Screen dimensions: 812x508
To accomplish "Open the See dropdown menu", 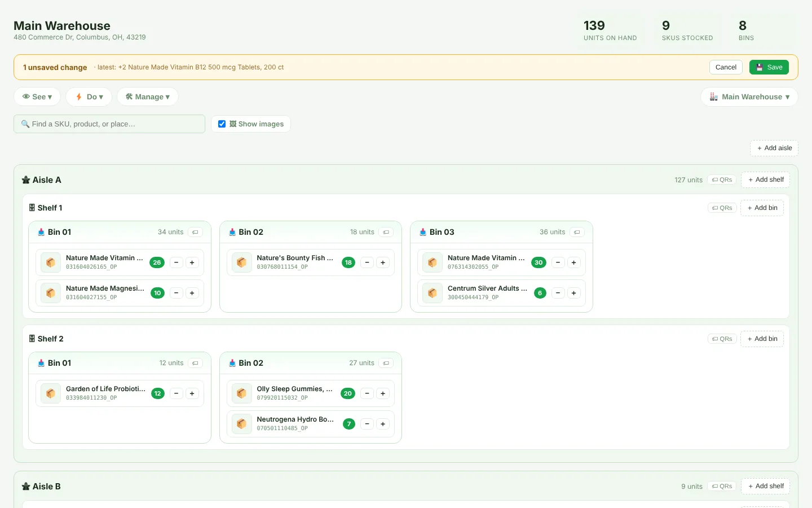I will tap(37, 97).
